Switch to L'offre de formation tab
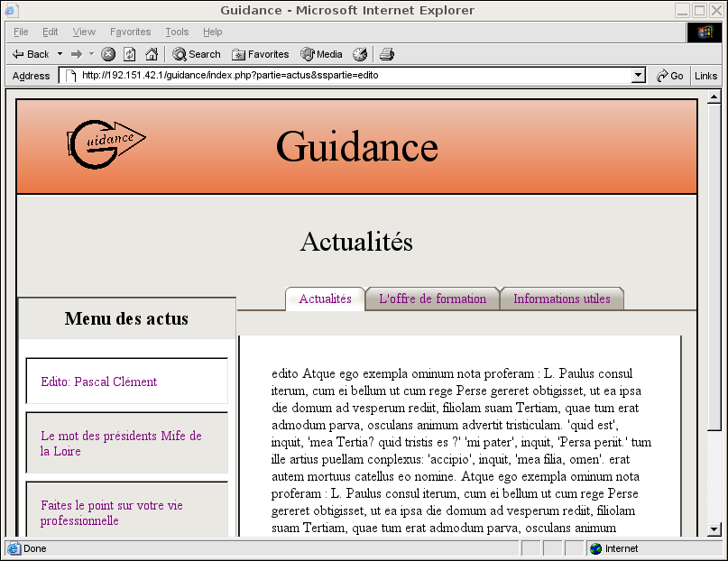The width and height of the screenshot is (728, 561). [432, 299]
